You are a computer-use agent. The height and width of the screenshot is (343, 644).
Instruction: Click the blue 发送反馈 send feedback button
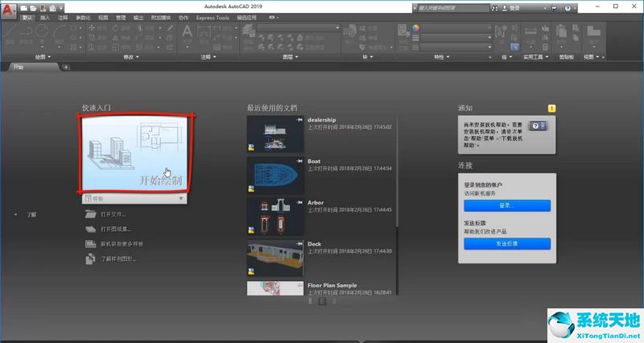[x=507, y=244]
